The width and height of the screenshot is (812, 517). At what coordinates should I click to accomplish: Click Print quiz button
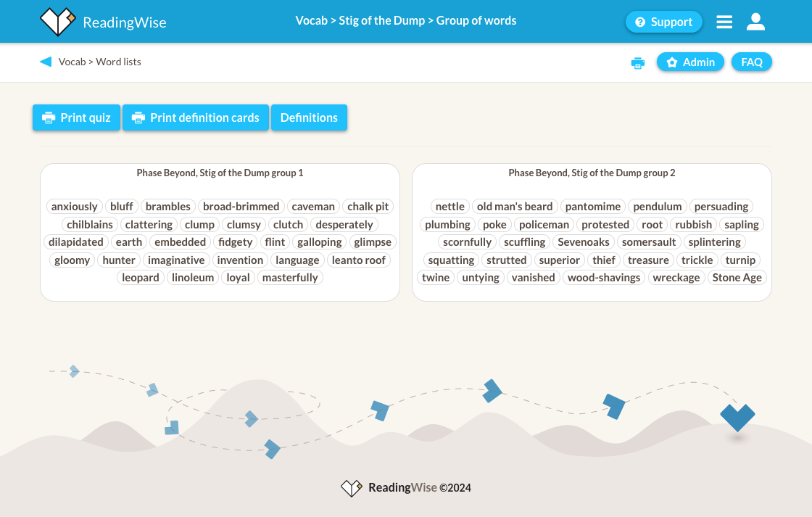coord(76,117)
